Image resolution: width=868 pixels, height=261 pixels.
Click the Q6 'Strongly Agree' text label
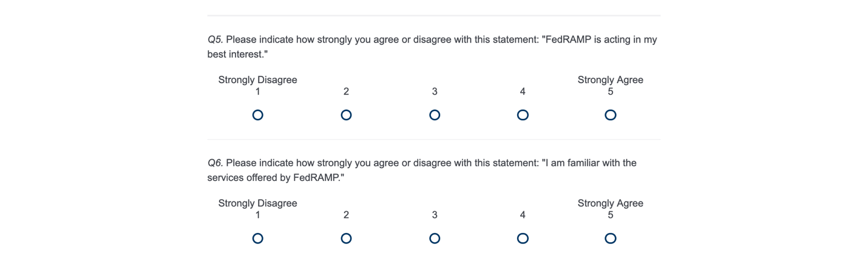610,203
